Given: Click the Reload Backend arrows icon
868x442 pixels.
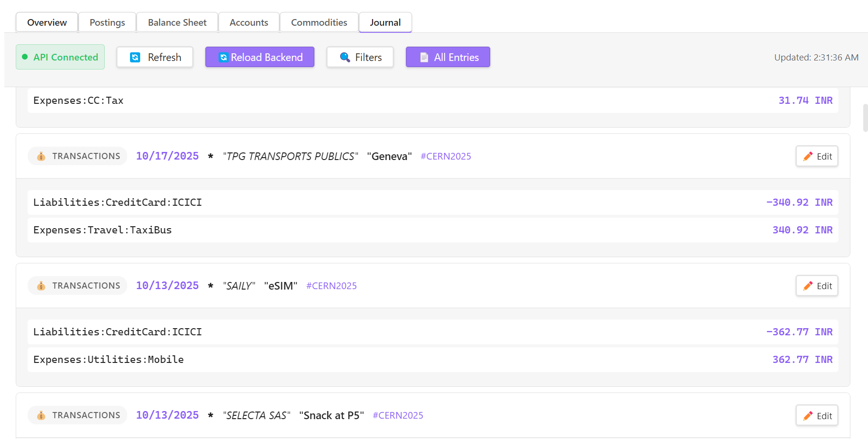Looking at the screenshot, I should 223,57.
